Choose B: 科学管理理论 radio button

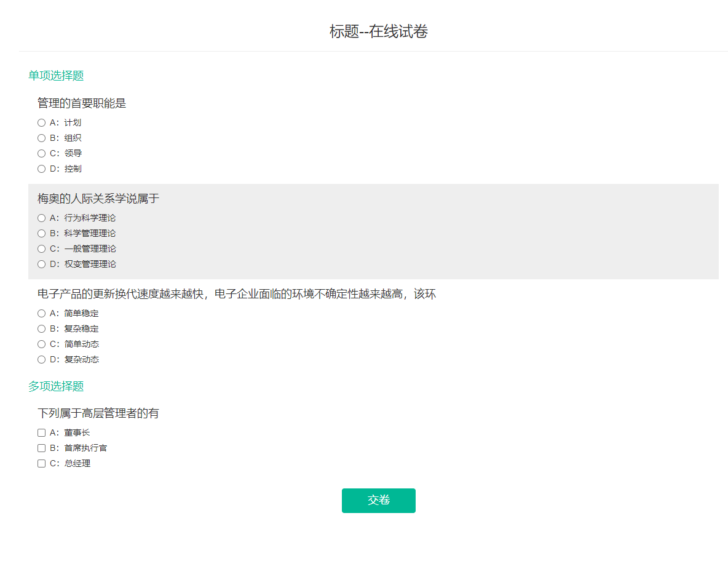click(x=41, y=233)
